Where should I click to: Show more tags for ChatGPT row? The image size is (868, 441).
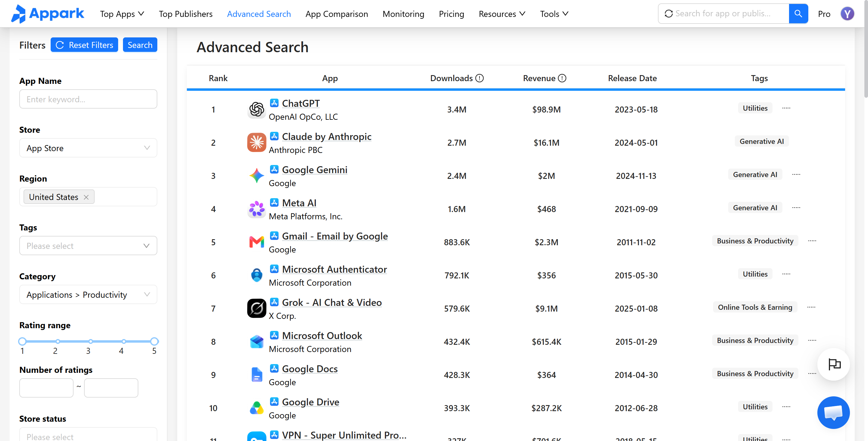[786, 108]
